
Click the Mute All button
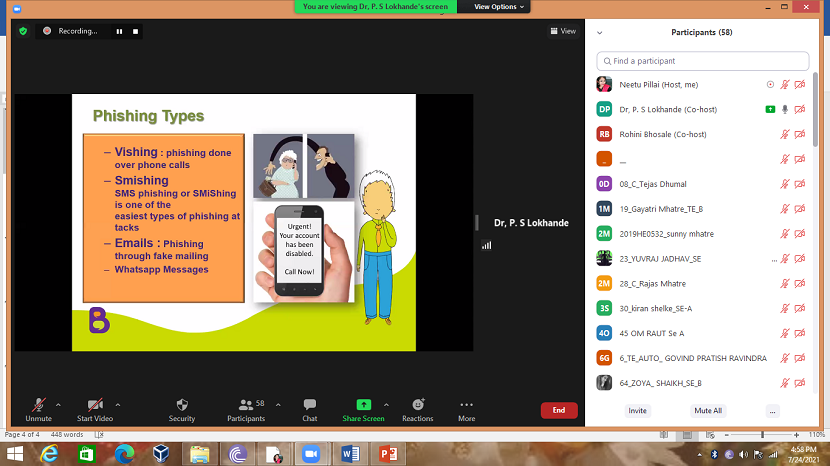[x=708, y=411]
